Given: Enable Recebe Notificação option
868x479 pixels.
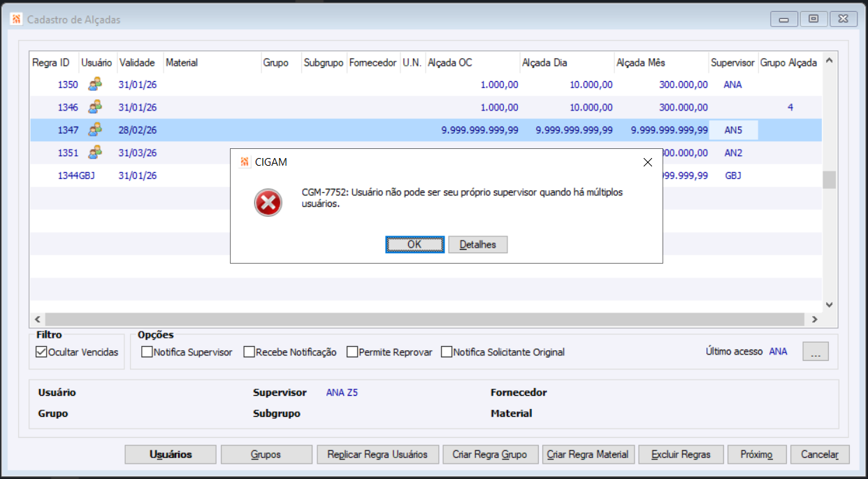Looking at the screenshot, I should point(249,352).
